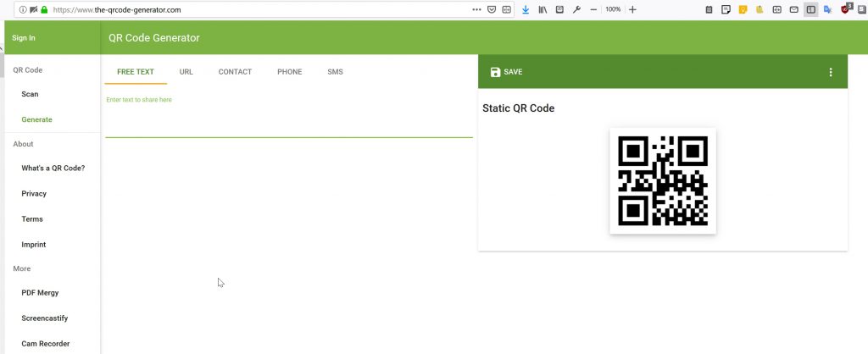Open the Scan sidebar item
The height and width of the screenshot is (354, 868).
30,94
